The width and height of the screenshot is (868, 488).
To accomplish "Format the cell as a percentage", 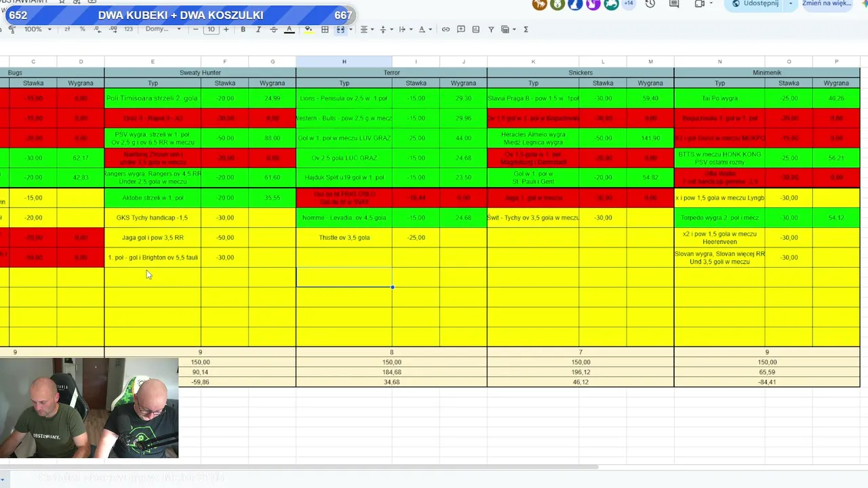I will 82,30.
